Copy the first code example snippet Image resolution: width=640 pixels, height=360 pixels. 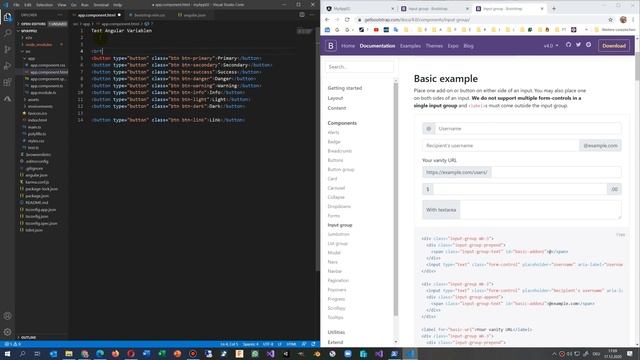click(x=620, y=235)
